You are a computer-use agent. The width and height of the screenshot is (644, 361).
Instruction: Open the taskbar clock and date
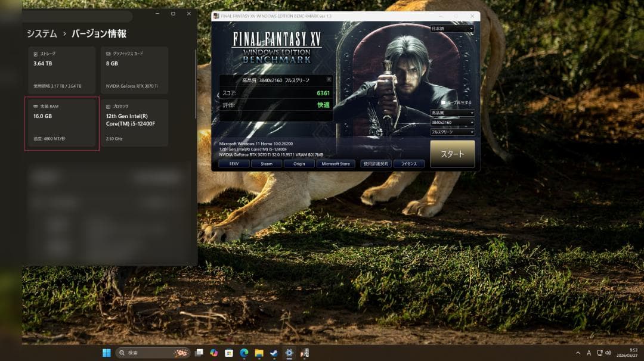[x=627, y=353]
